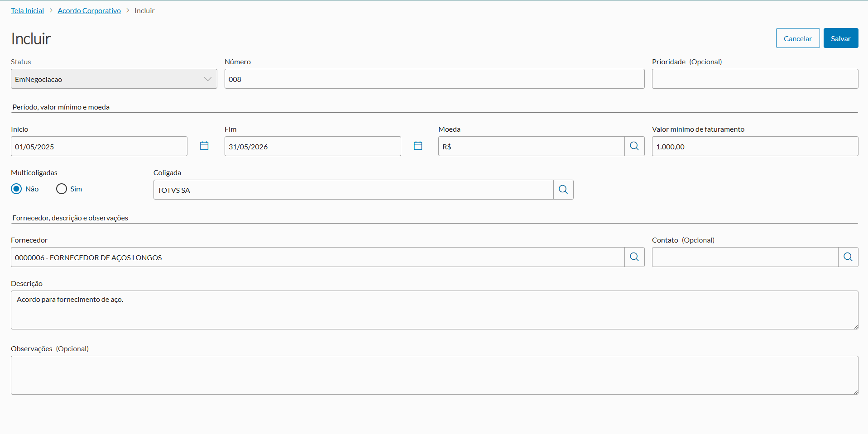Click the Moeda search magnifier icon
This screenshot has height=434, width=868.
[x=634, y=146]
